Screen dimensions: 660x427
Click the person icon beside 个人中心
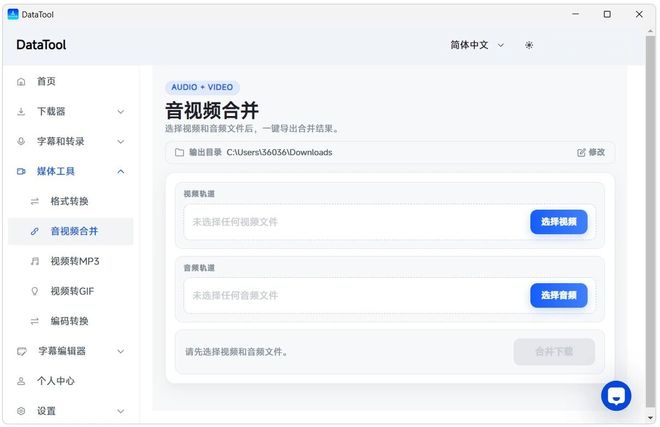[21, 381]
